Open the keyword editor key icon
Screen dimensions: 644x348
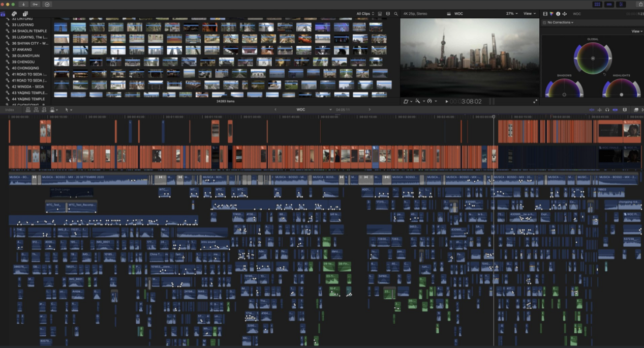tap(36, 4)
